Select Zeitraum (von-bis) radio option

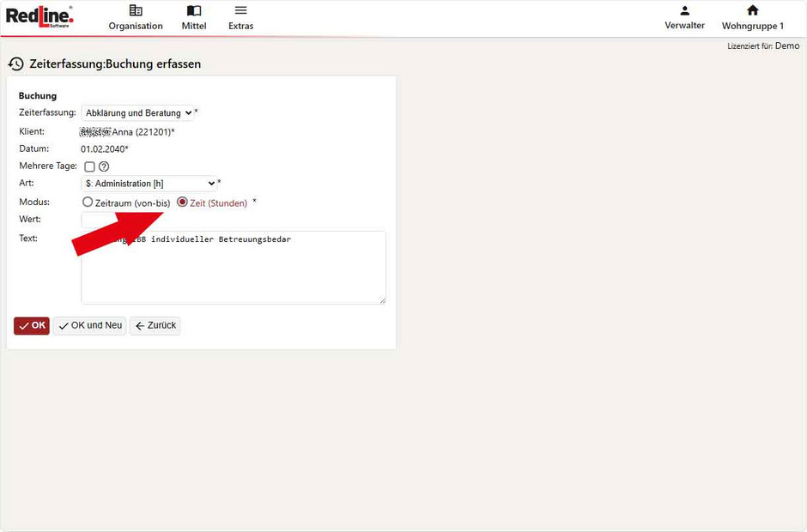pos(88,203)
